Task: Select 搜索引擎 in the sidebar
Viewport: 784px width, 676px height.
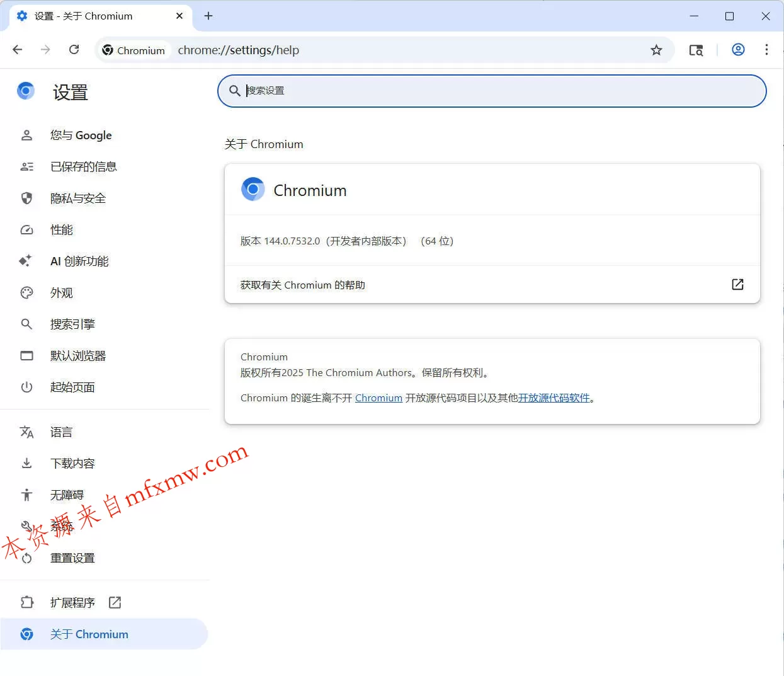Action: [104, 324]
